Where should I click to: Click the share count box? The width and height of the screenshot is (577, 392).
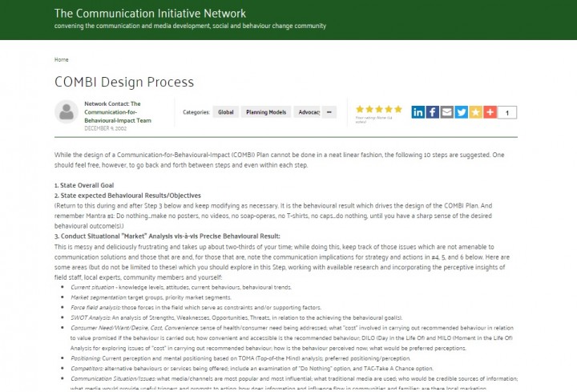(507, 112)
